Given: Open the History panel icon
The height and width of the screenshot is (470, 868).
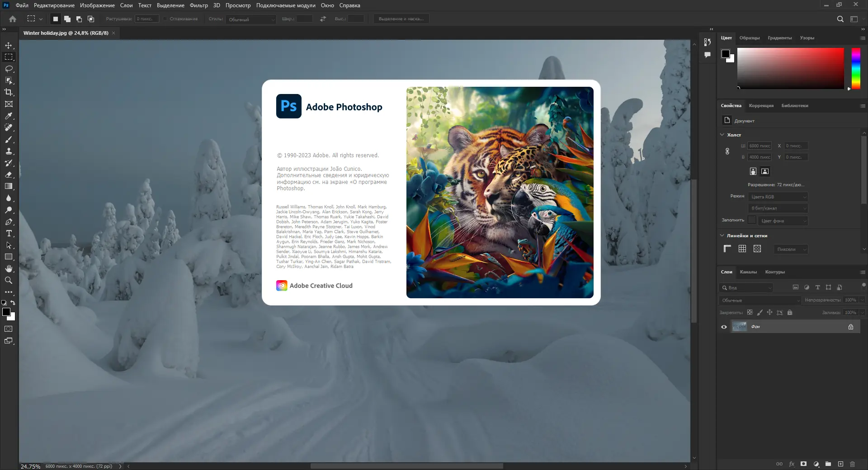Looking at the screenshot, I should [708, 42].
